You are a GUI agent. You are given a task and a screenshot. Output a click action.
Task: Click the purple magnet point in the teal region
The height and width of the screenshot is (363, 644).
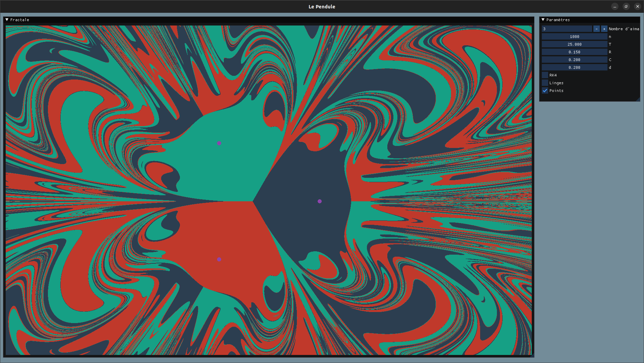click(219, 143)
